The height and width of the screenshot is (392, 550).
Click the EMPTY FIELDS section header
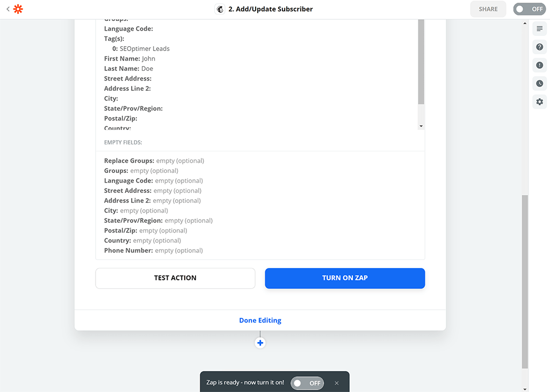(122, 142)
